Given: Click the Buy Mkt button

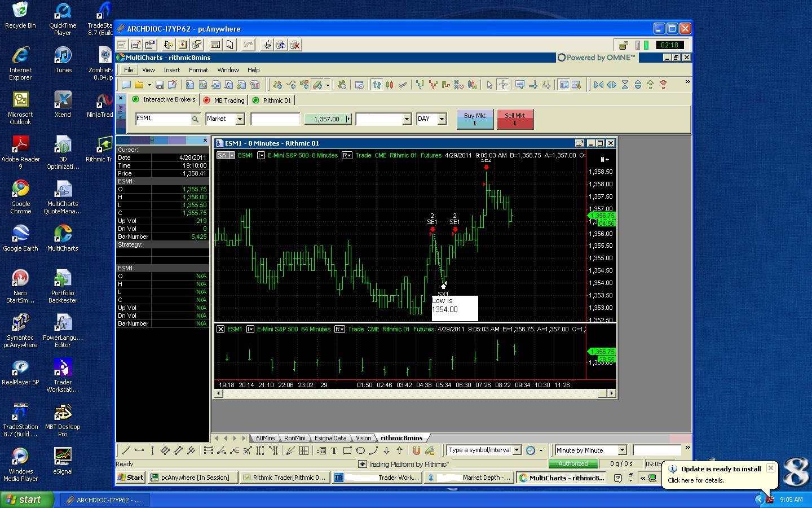Looking at the screenshot, I should pyautogui.click(x=475, y=119).
